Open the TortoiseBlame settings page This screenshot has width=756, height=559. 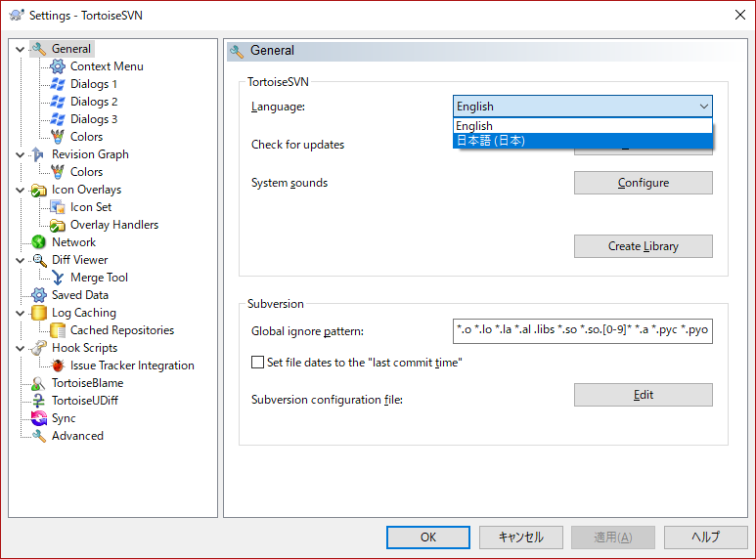pyautogui.click(x=87, y=383)
